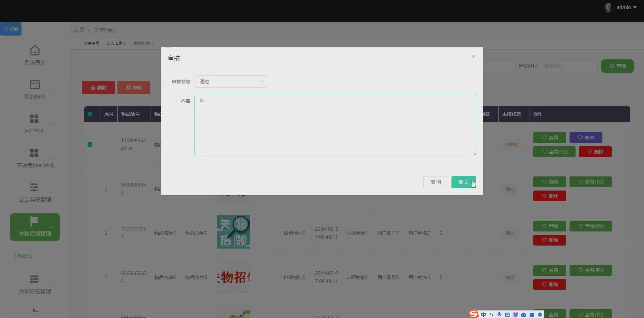This screenshot has height=318, width=644.
Task: Uncheck the checkbox for row 1
Action: [90, 144]
